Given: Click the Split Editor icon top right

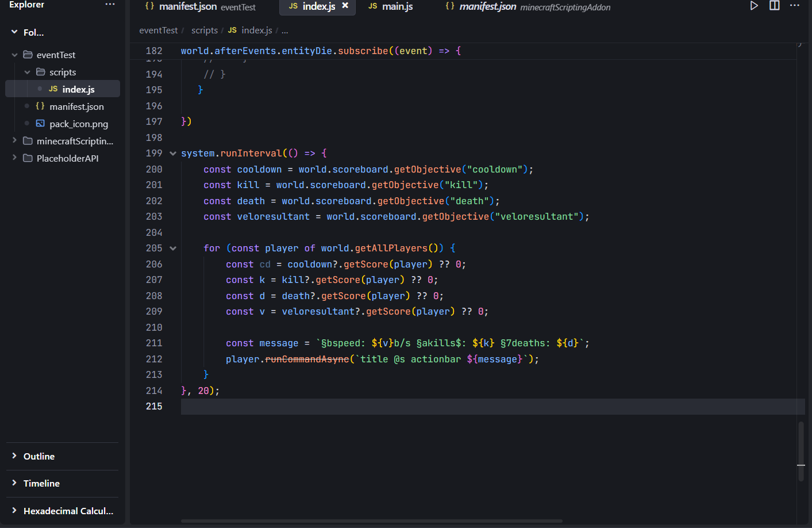Looking at the screenshot, I should click(x=774, y=6).
